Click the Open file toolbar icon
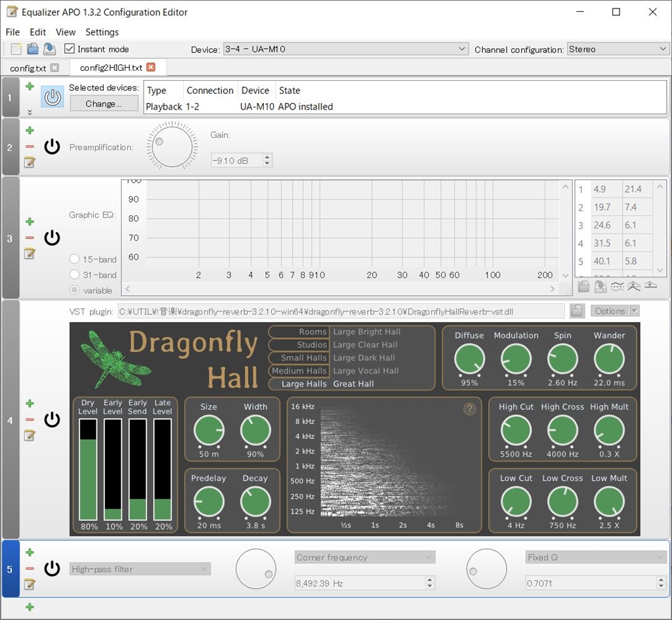Image resolution: width=672 pixels, height=620 pixels. (x=33, y=49)
